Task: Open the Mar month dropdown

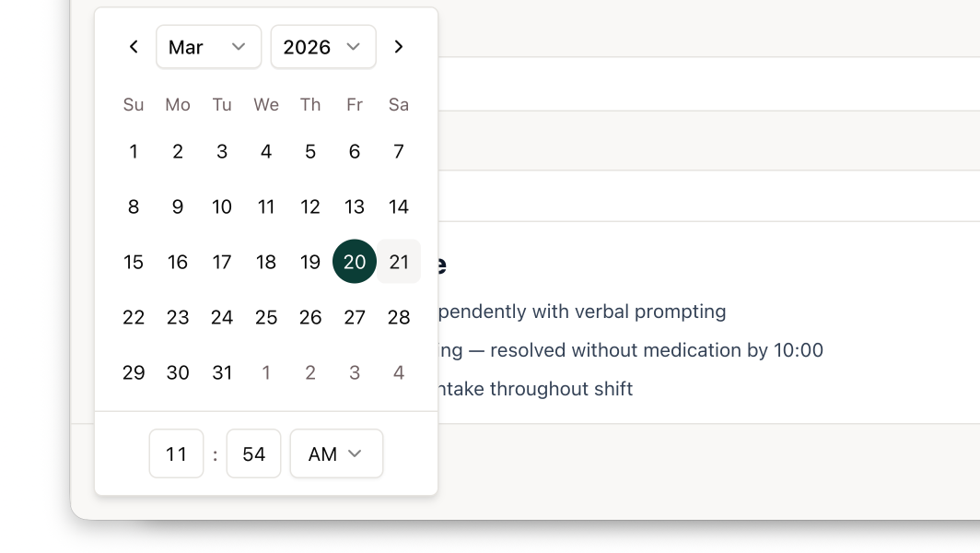Action: 208,47
